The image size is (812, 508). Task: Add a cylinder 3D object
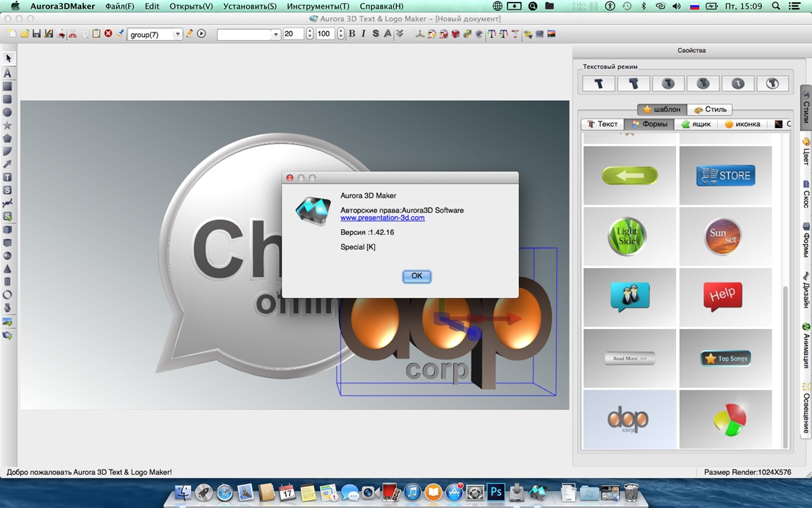pos(8,282)
